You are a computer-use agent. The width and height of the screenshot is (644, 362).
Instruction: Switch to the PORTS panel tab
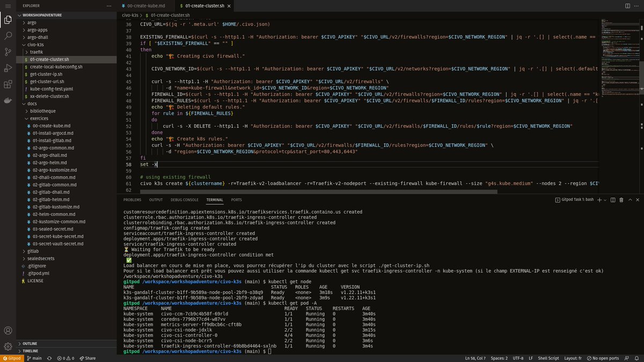[x=236, y=200]
